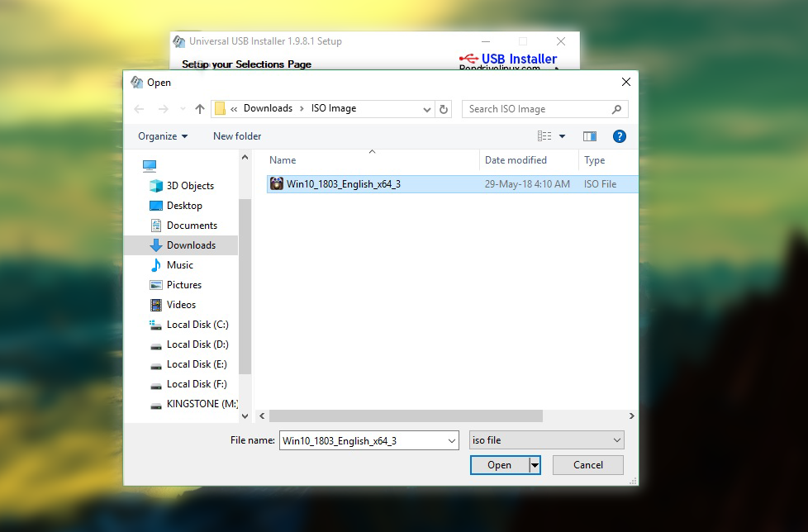Image resolution: width=808 pixels, height=532 pixels.
Task: Select This PC icon in navigation pane
Action: [x=150, y=165]
